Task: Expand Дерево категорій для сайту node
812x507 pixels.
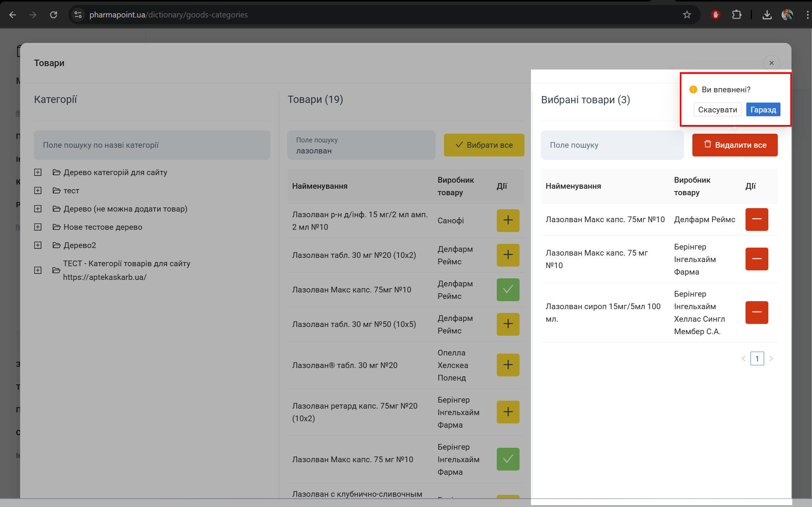Action: [x=38, y=172]
